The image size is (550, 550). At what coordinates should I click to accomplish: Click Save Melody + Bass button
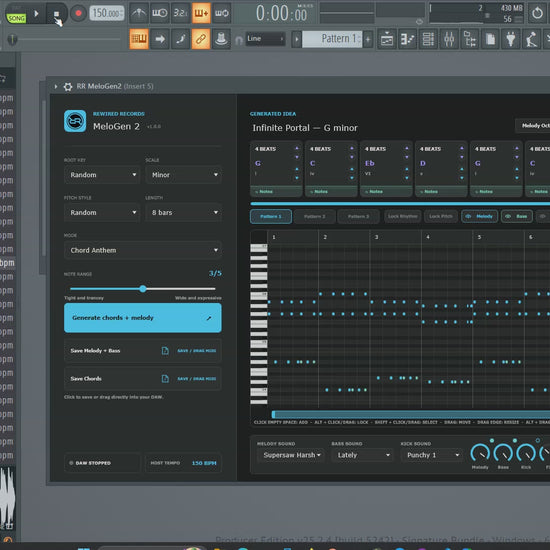[143, 350]
